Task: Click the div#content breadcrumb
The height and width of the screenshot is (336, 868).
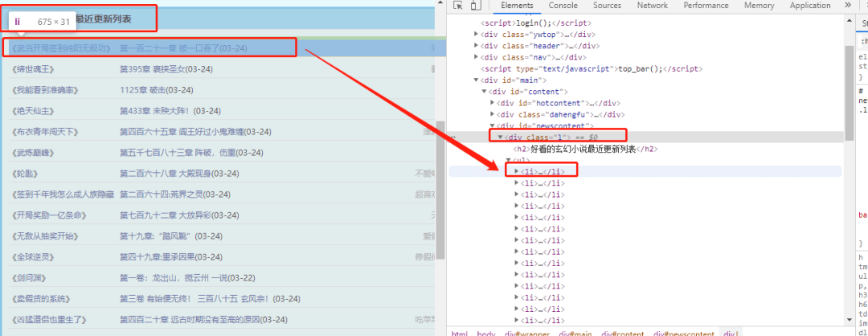Action: 623,334
